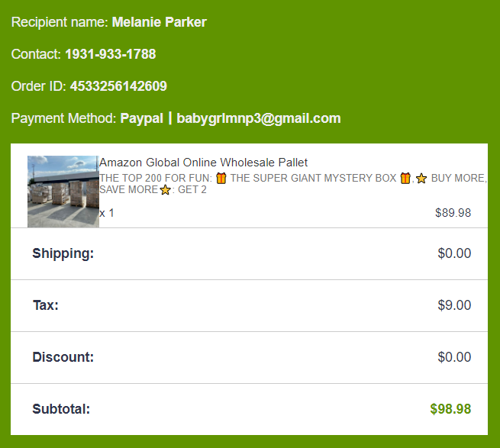Screen dimensions: 500x448
Task: Click the contact phone number 1931-933-1788
Action: point(111,54)
